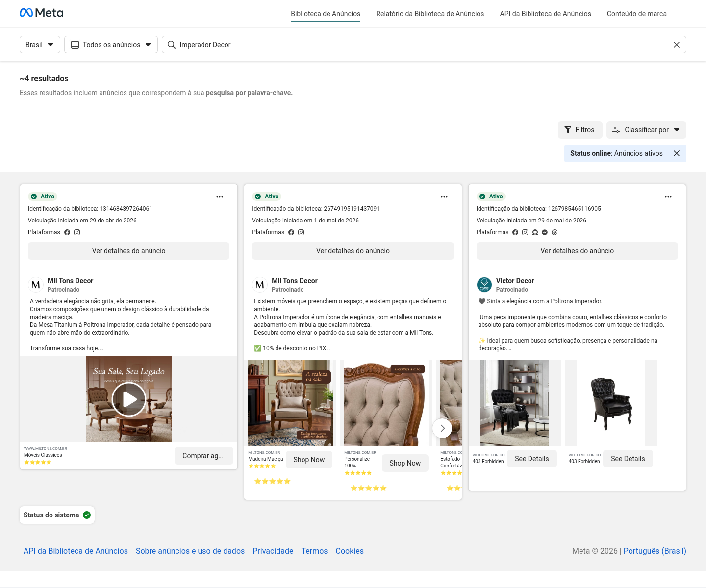Viewport: 706px width, 588px height.
Task: Advance the carousel with the next arrow
Action: click(442, 428)
